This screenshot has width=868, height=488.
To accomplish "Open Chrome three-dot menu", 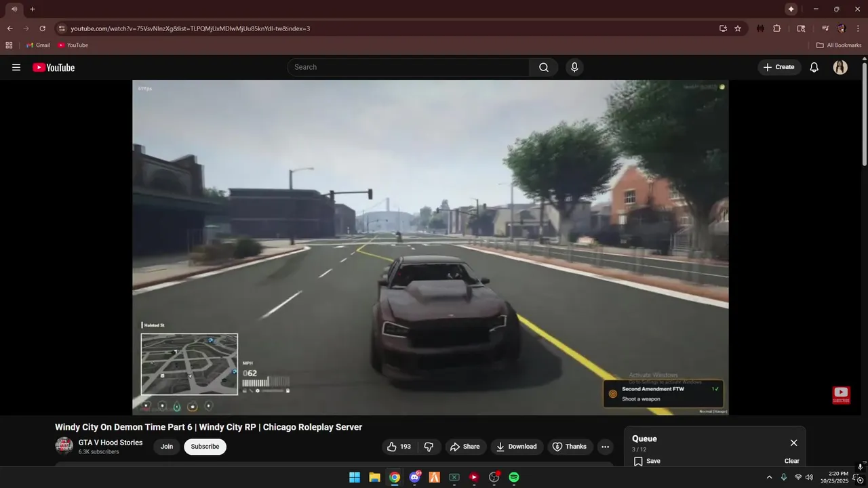I will (x=858, y=28).
